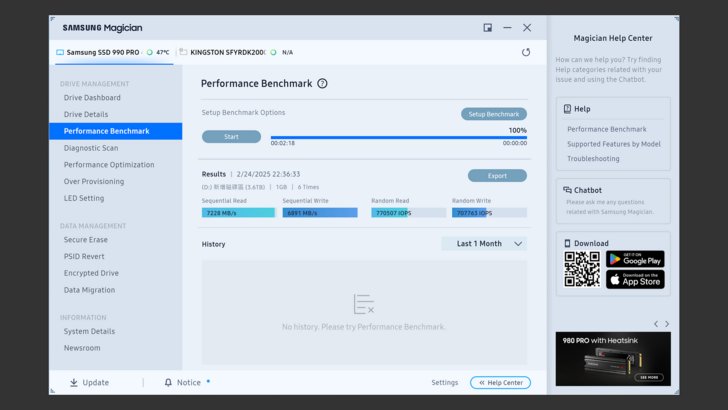Click the elapsed time 00:02:18

(x=283, y=143)
